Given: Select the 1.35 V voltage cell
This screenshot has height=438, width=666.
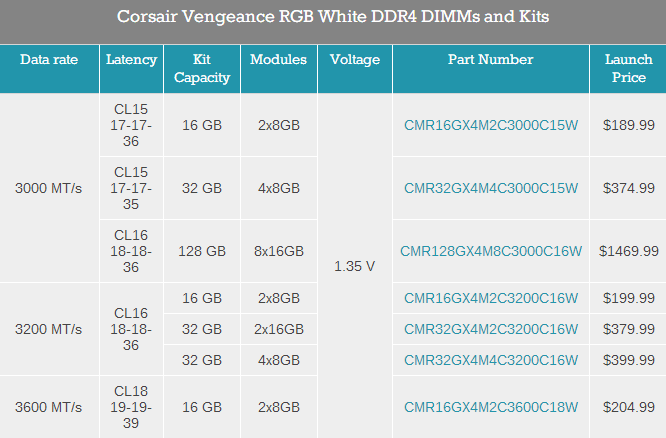Looking at the screenshot, I should [354, 266].
